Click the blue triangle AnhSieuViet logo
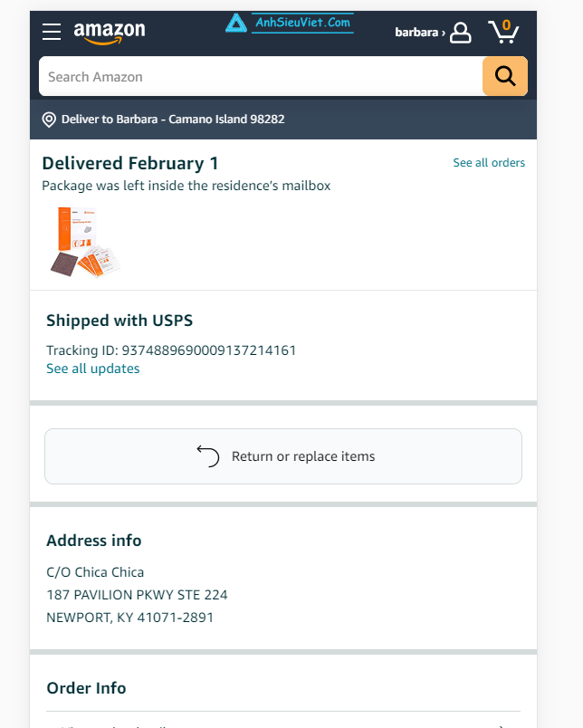 (235, 23)
